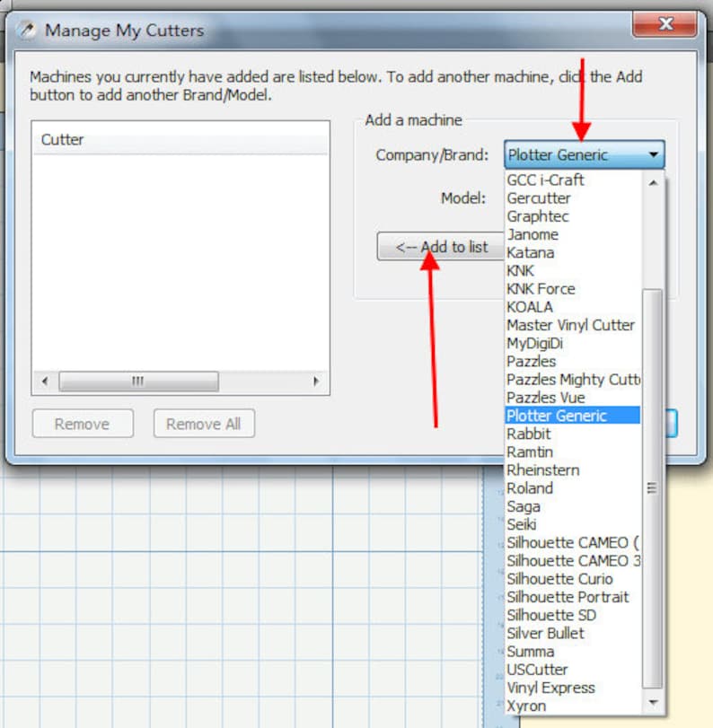Click brand list scroll up arrow
This screenshot has height=728, width=713.
653,182
